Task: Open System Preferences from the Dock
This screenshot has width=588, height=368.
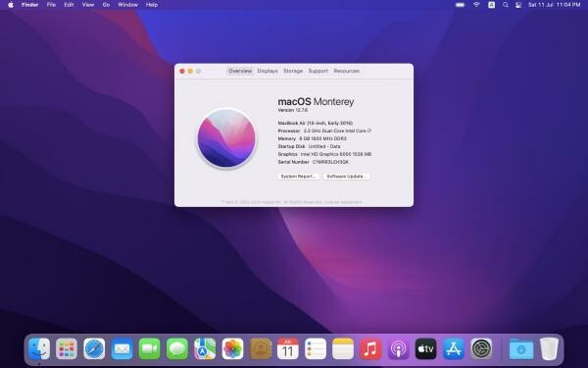Action: (x=481, y=348)
